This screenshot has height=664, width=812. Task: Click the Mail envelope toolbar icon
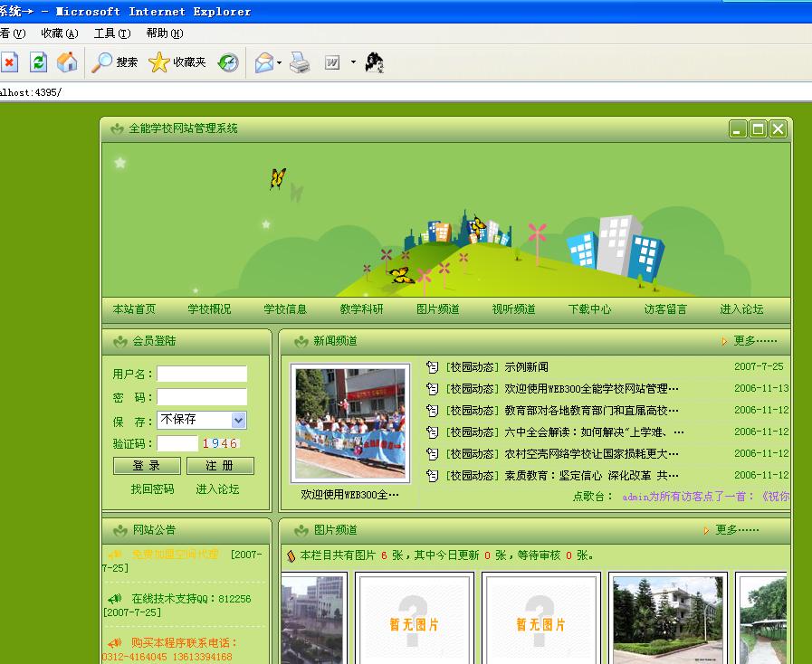tap(263, 62)
